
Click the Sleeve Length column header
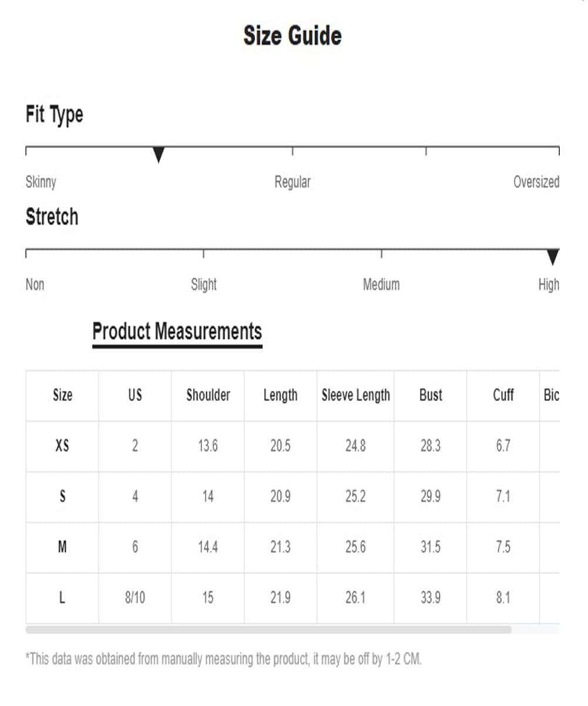(356, 395)
